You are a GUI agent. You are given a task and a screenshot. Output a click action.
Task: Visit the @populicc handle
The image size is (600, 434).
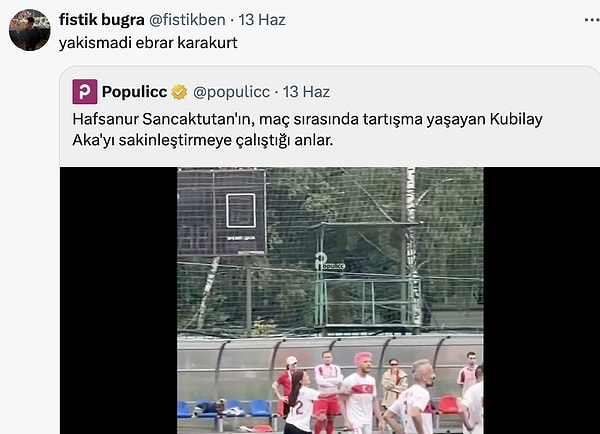coord(231,92)
